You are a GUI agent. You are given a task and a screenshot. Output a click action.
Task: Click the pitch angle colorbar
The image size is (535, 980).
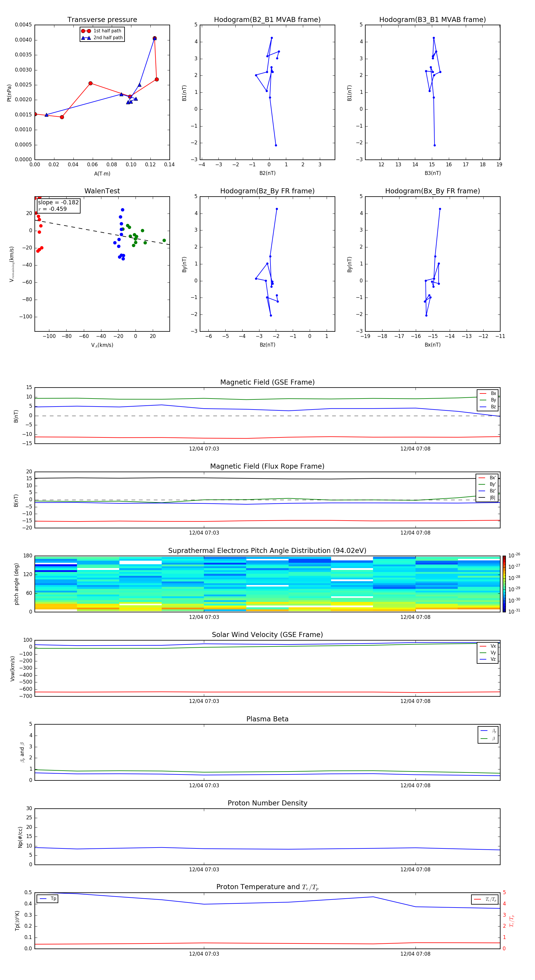504,584
